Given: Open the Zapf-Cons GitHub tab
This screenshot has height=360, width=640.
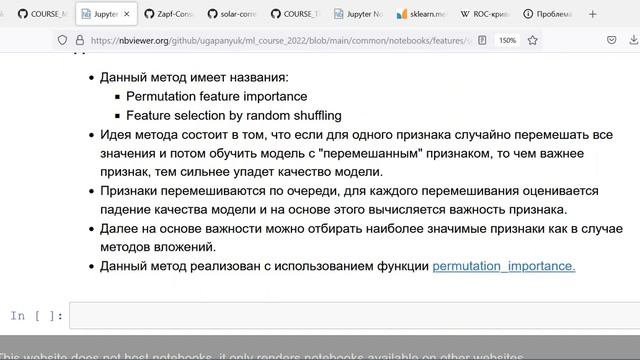Looking at the screenshot, I should coord(169,14).
